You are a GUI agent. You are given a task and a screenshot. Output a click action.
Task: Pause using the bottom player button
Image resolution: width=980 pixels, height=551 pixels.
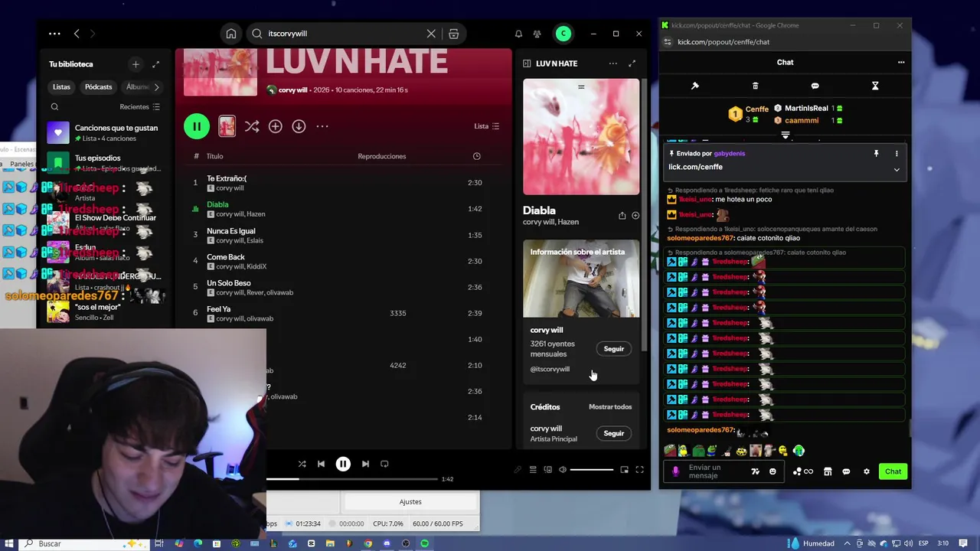pos(343,464)
